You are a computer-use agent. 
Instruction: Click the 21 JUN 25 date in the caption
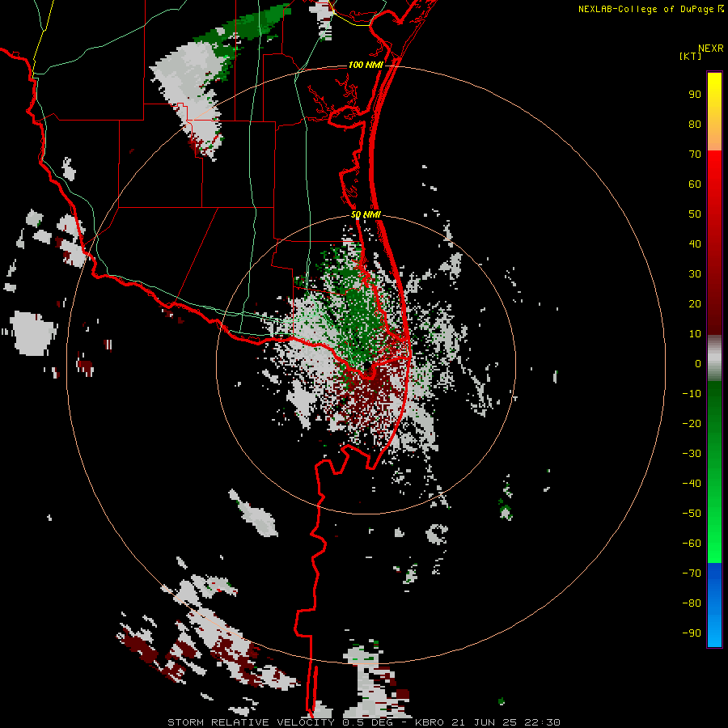487,722
